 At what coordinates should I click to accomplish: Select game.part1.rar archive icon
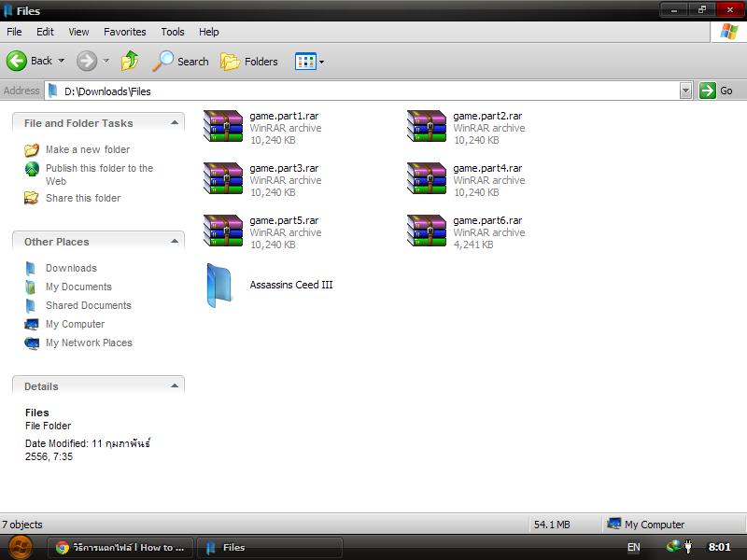pyautogui.click(x=223, y=126)
